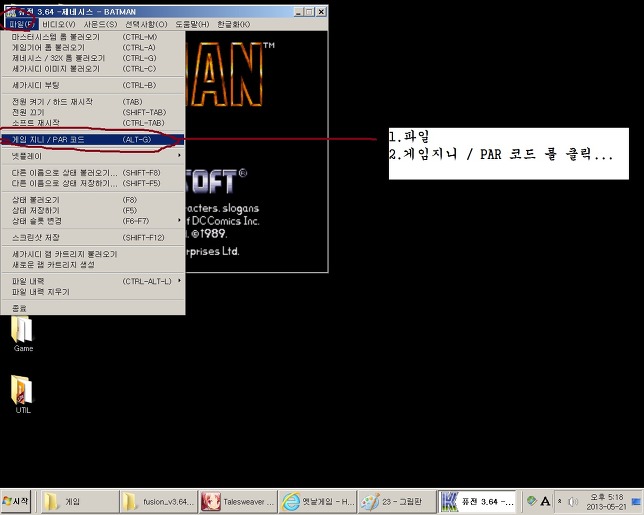The height and width of the screenshot is (515, 644).
Task: Minimize the Fusion window
Action: [299, 12]
